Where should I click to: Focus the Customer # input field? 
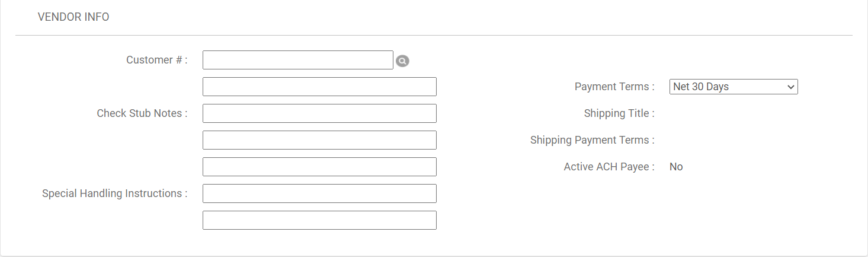297,60
